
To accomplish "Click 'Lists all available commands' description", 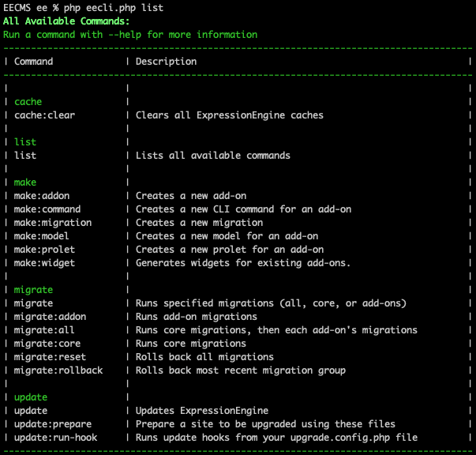I will pos(213,156).
